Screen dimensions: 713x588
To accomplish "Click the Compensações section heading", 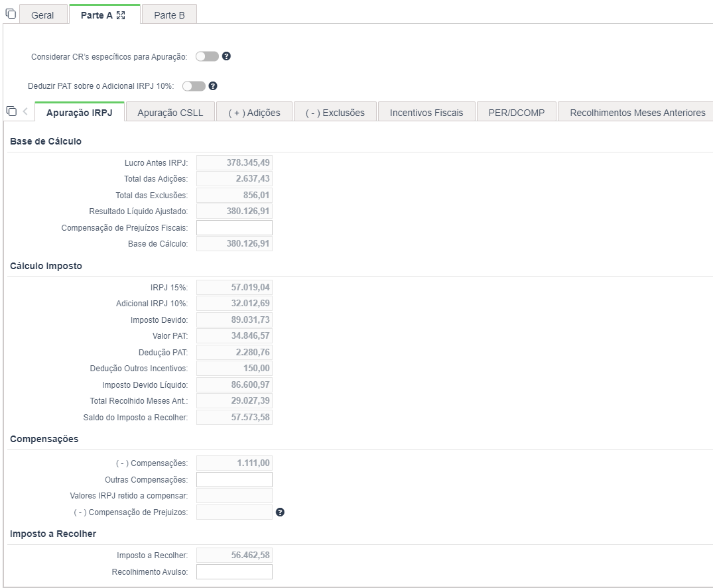I will [x=44, y=439].
